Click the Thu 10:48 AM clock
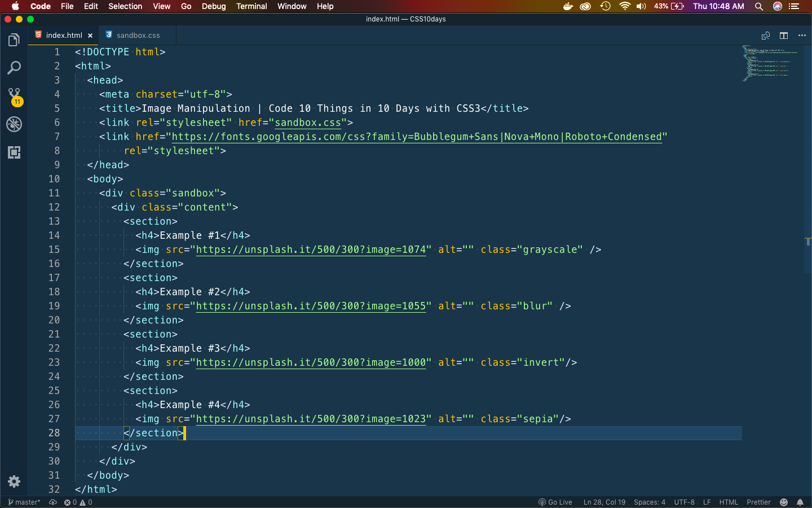 tap(718, 6)
